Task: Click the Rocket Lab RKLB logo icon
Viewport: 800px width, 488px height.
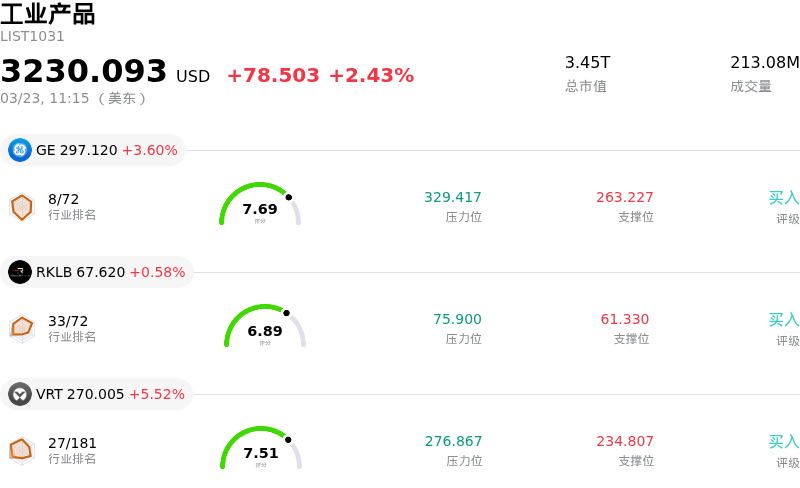Action: point(20,272)
